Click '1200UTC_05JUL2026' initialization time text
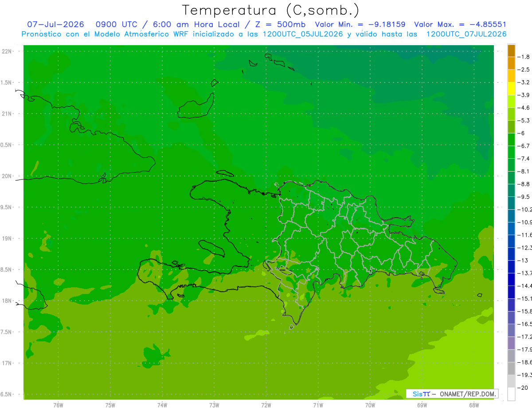 (x=303, y=34)
